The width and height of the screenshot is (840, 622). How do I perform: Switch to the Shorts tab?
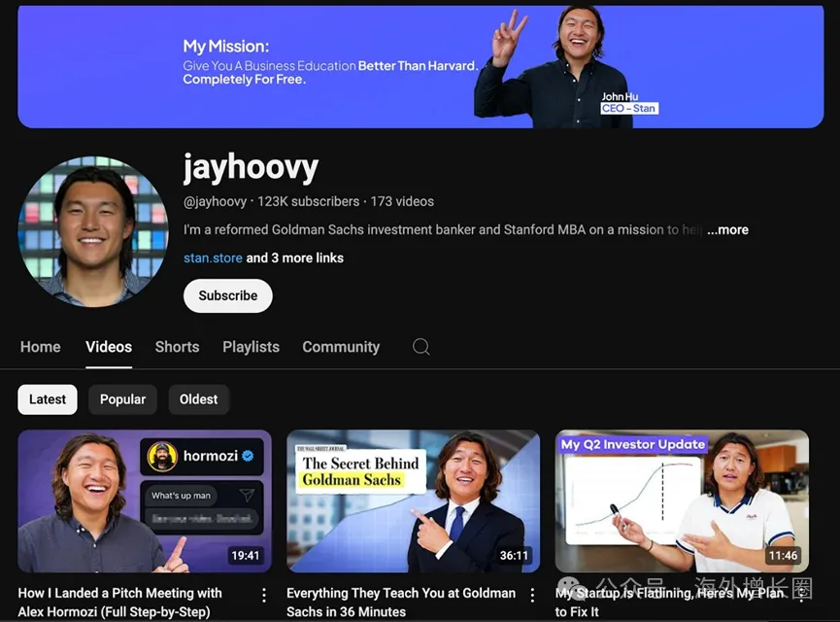[x=178, y=347]
